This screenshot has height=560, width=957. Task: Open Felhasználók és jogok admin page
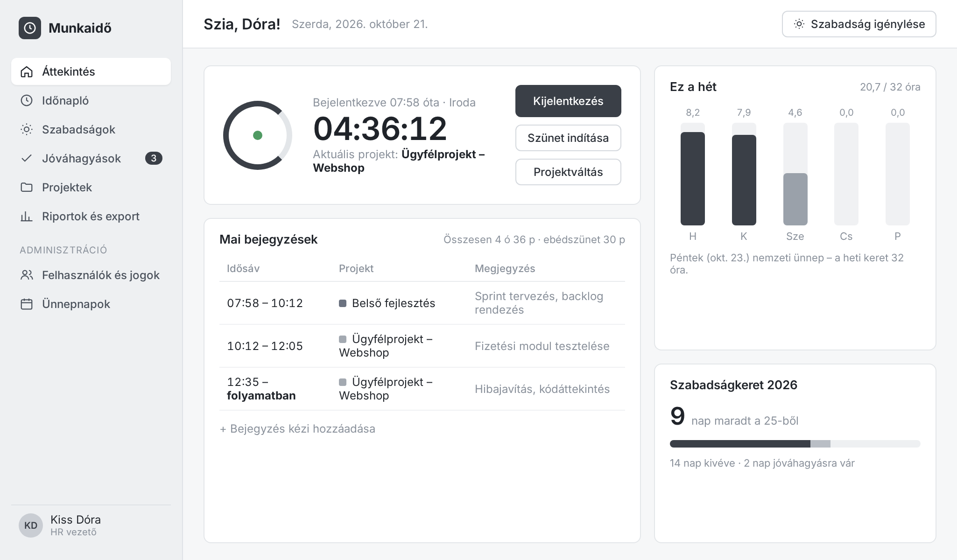[91, 275]
